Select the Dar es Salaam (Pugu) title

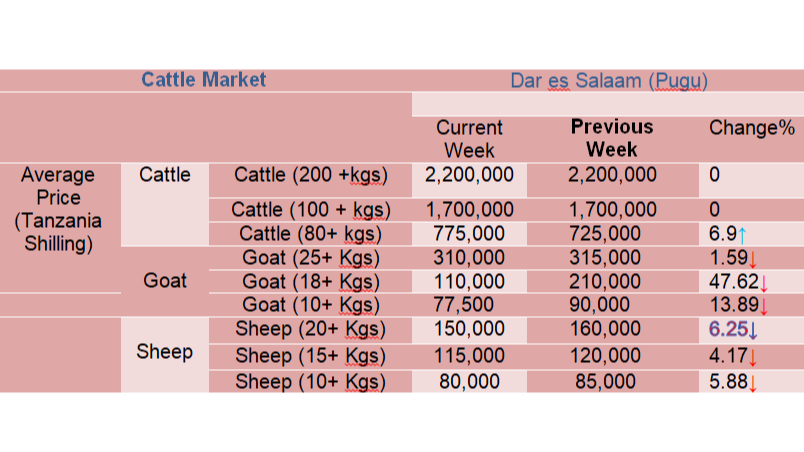coord(609,81)
